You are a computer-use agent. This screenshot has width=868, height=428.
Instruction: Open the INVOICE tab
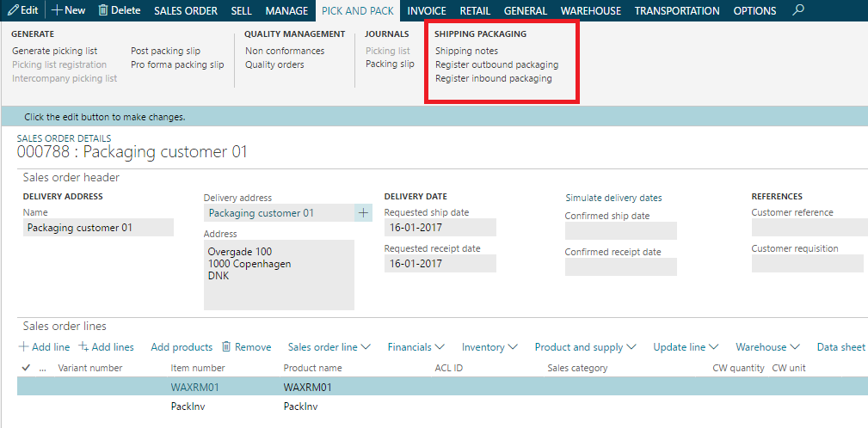(427, 10)
